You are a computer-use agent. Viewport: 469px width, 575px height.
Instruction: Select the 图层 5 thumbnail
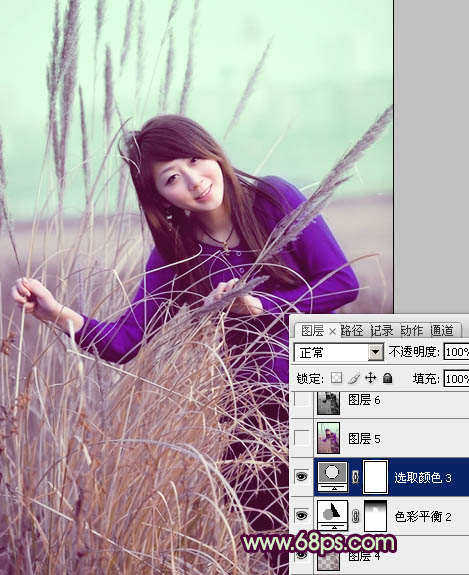click(x=328, y=438)
